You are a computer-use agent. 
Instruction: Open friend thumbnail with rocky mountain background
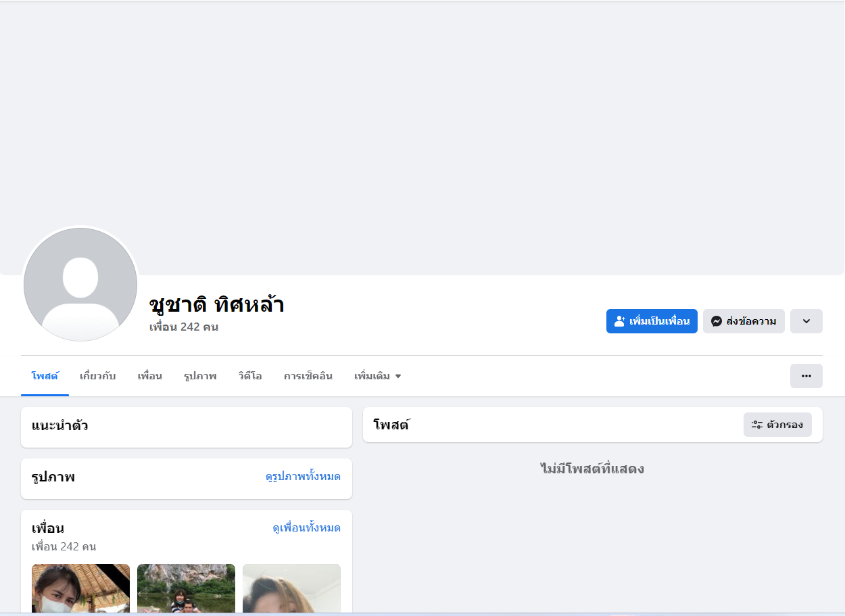186,589
